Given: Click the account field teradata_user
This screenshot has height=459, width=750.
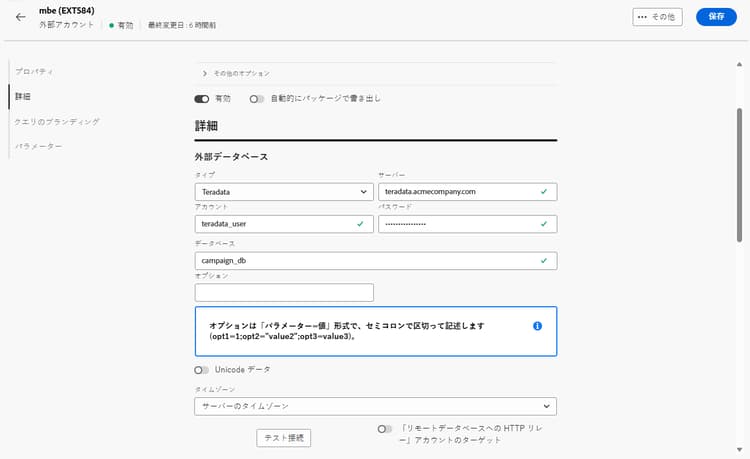Looking at the screenshot, I should tap(284, 224).
